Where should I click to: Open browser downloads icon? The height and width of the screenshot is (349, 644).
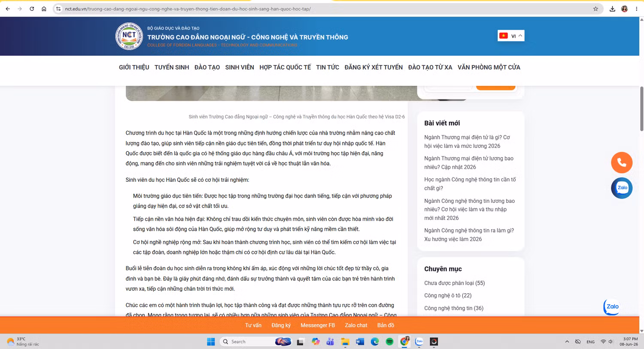612,9
